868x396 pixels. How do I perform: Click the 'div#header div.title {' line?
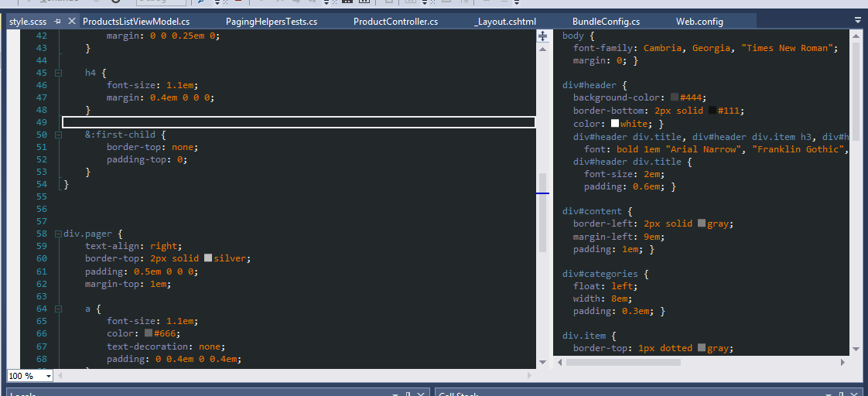633,162
